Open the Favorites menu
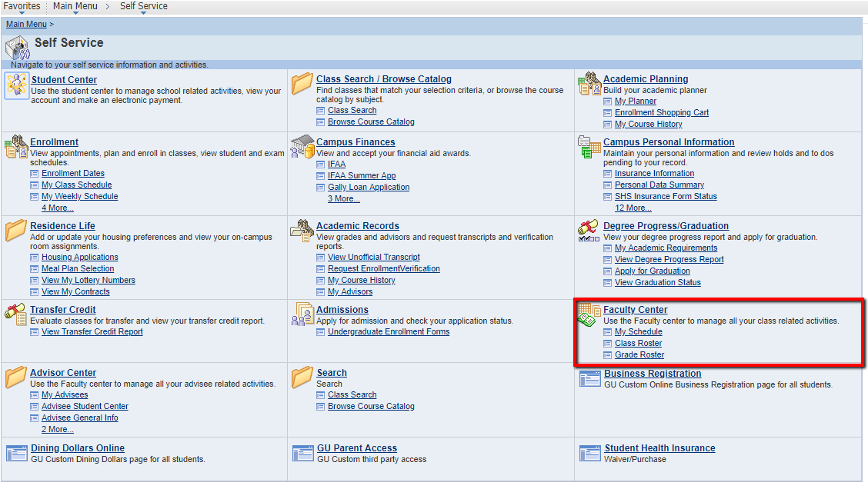Screen dimensions: 868x489 point(22,6)
